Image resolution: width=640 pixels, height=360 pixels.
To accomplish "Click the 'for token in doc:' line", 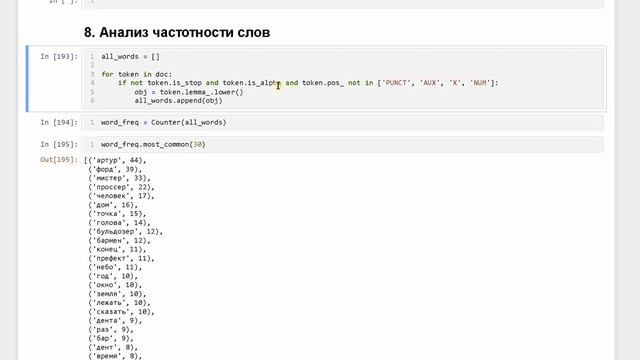I will coord(137,74).
